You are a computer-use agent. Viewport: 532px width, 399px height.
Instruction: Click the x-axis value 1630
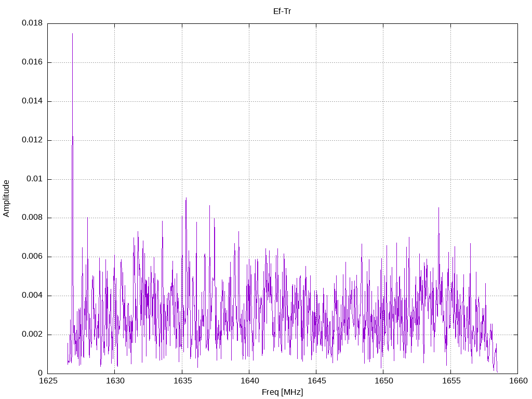point(115,381)
